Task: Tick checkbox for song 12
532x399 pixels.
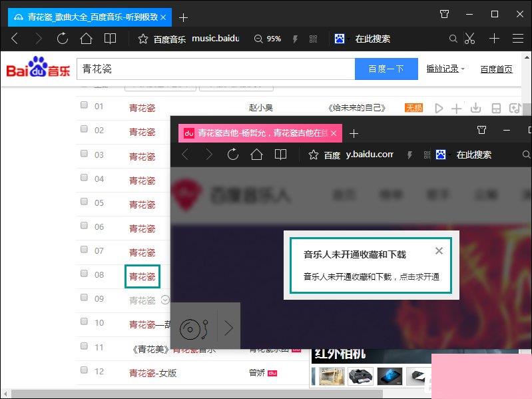Action: click(x=84, y=370)
